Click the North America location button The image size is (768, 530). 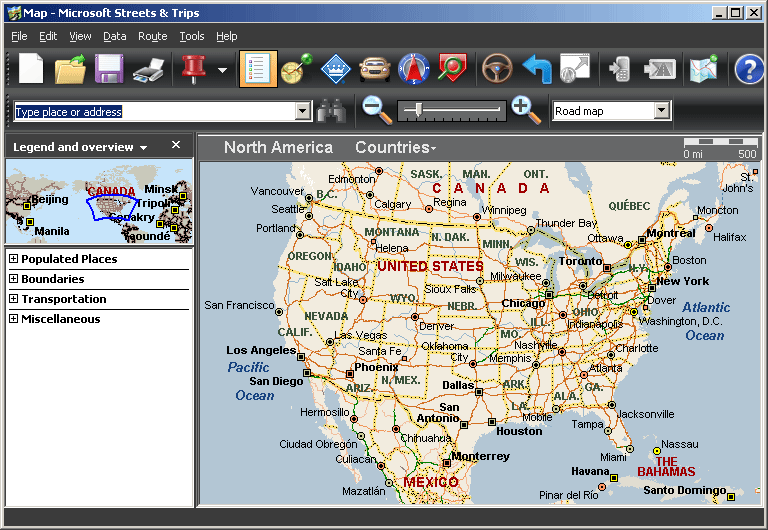tap(278, 147)
